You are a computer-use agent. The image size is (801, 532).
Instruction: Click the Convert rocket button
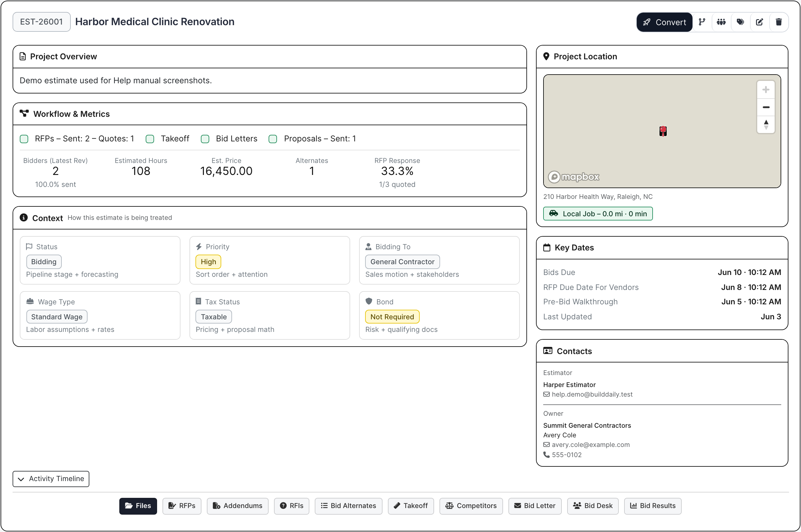[x=664, y=22]
